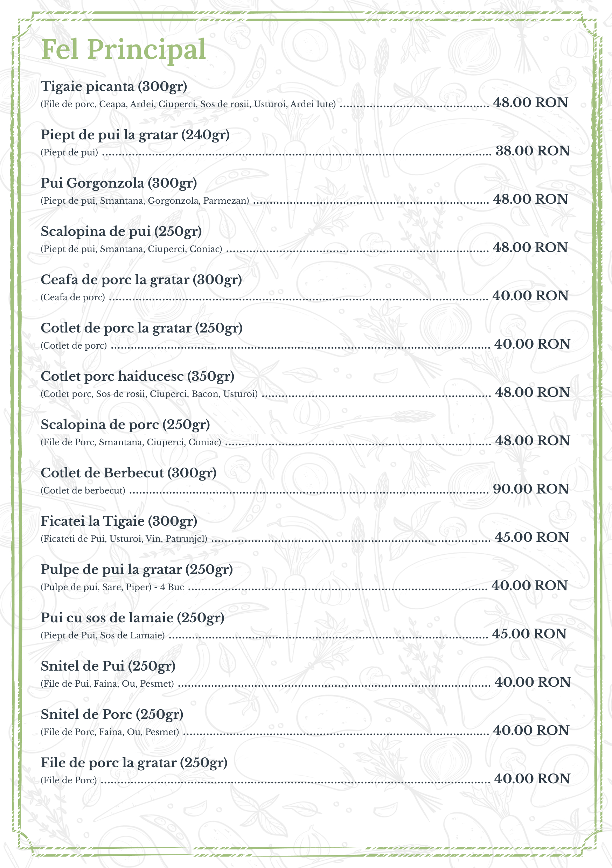Select the Snitel de Porc (250gr) title
Screen dimensions: 612x868
[x=112, y=714]
